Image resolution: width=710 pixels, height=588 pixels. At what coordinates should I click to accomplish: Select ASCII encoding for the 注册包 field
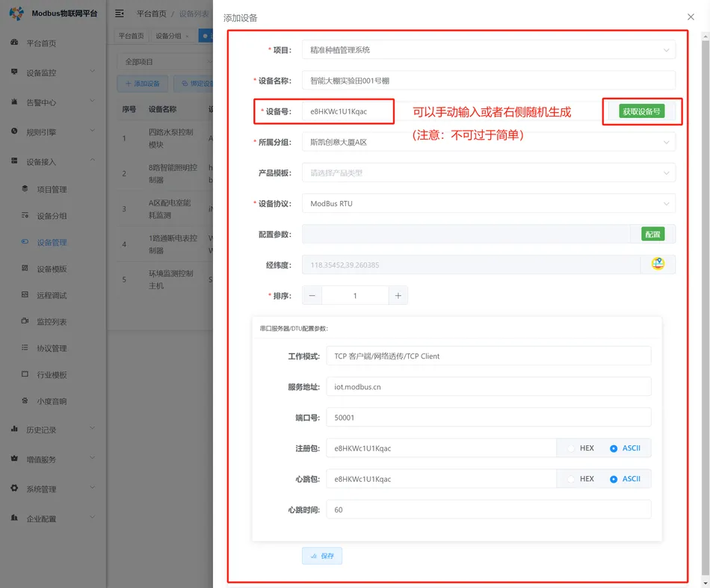tap(626, 448)
